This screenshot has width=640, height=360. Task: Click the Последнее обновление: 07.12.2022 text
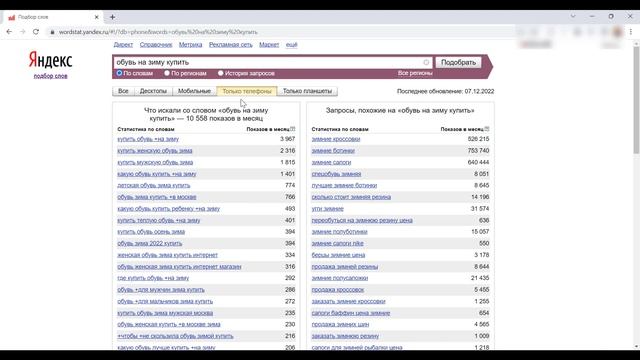[x=445, y=91]
